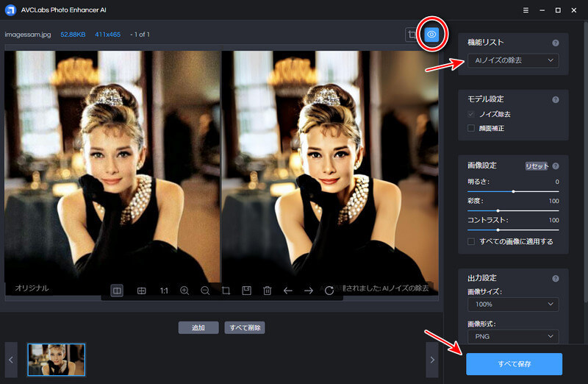Click the すべて削除 button
The image size is (588, 384).
(x=245, y=327)
